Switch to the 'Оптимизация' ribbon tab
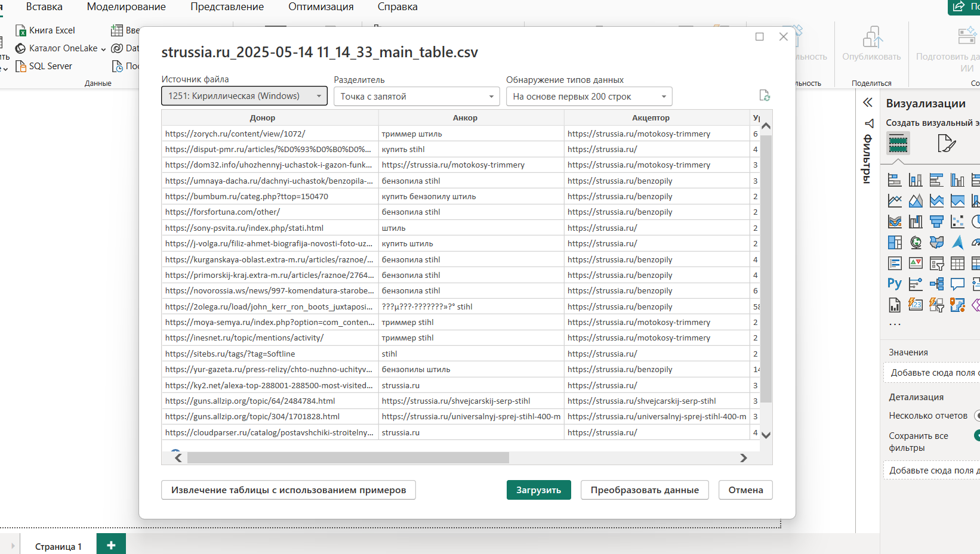This screenshot has width=980, height=554. coord(320,7)
